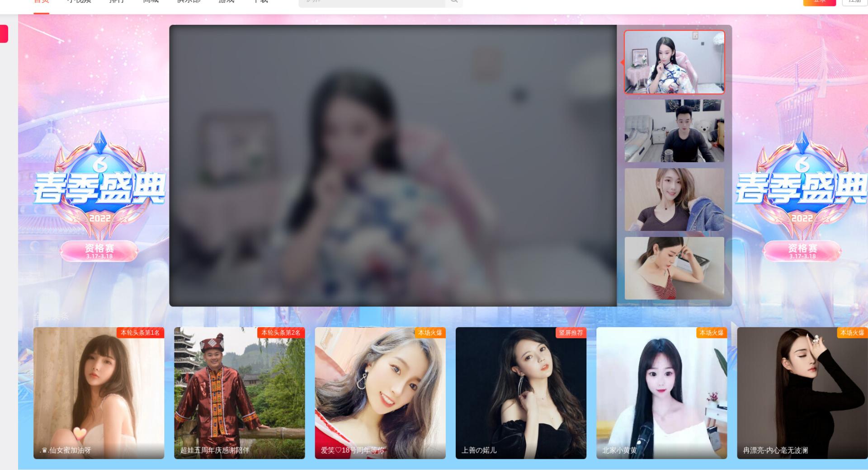Click the 本轮头条第1名 badge
The width and height of the screenshot is (868, 470).
[x=140, y=333]
